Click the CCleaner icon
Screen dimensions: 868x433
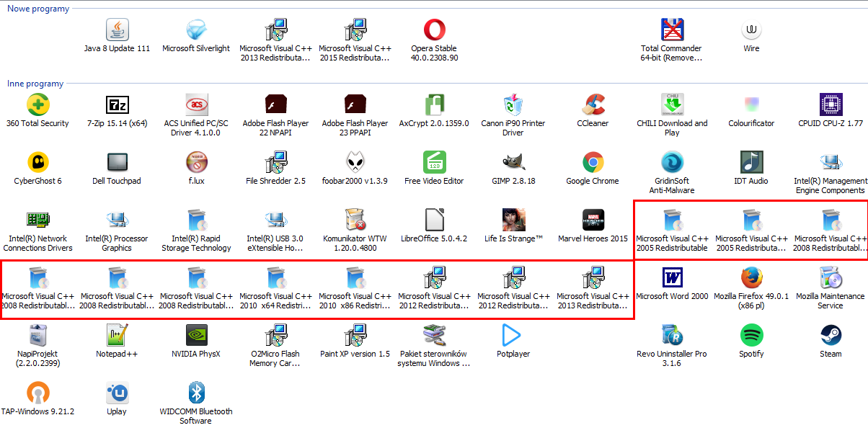point(593,104)
